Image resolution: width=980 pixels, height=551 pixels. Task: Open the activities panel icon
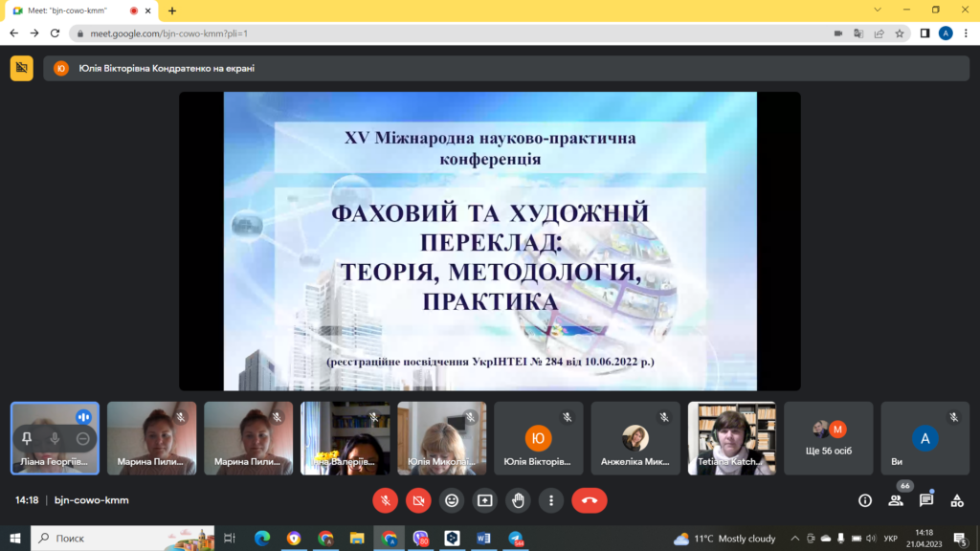[x=957, y=500]
